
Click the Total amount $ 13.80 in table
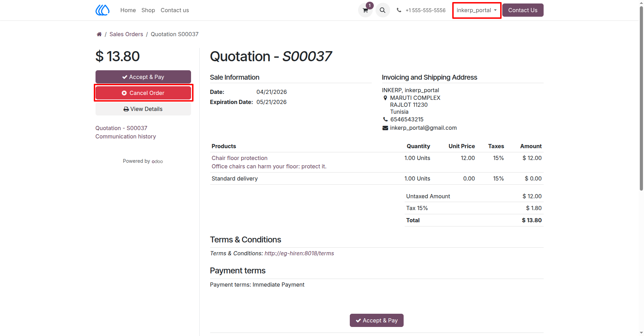(531, 220)
